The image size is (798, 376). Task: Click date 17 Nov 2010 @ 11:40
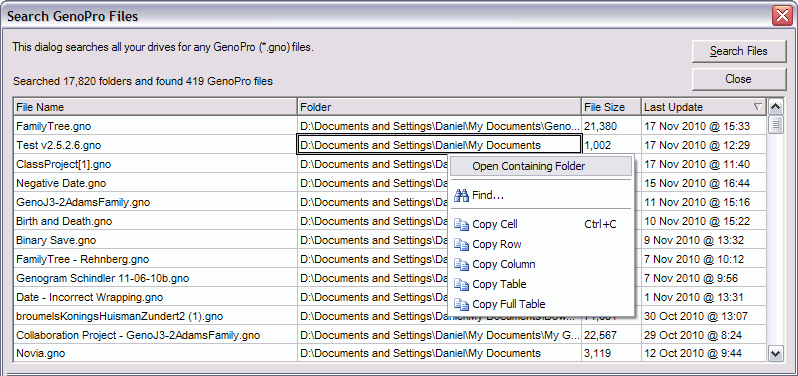pos(697,164)
